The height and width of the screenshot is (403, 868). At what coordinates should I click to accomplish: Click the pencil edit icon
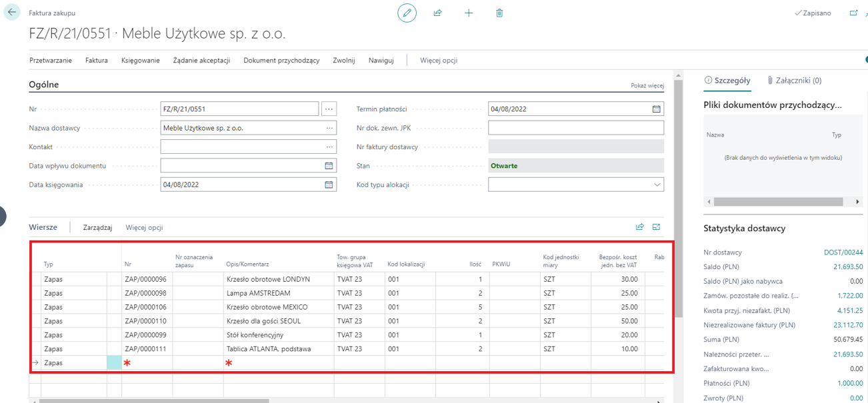point(407,13)
